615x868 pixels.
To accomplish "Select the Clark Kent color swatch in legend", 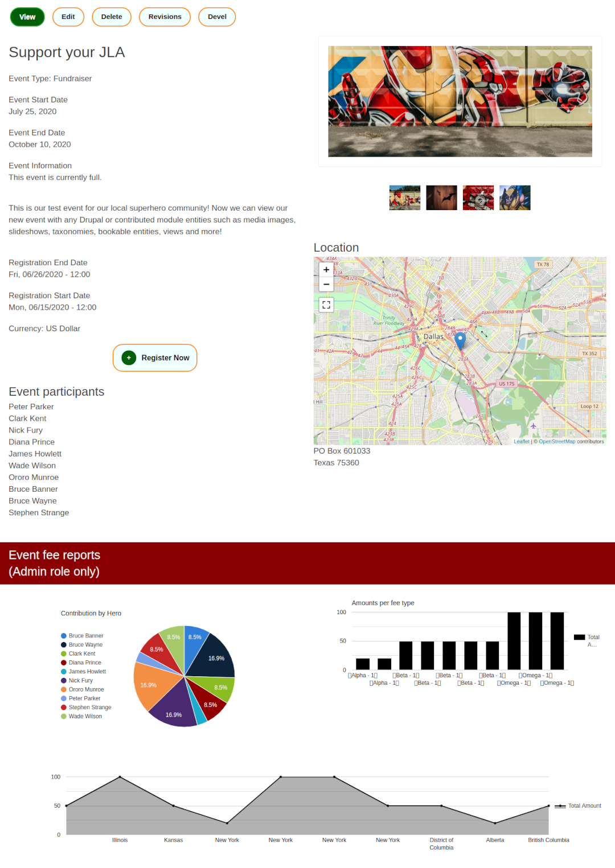I will coord(64,653).
